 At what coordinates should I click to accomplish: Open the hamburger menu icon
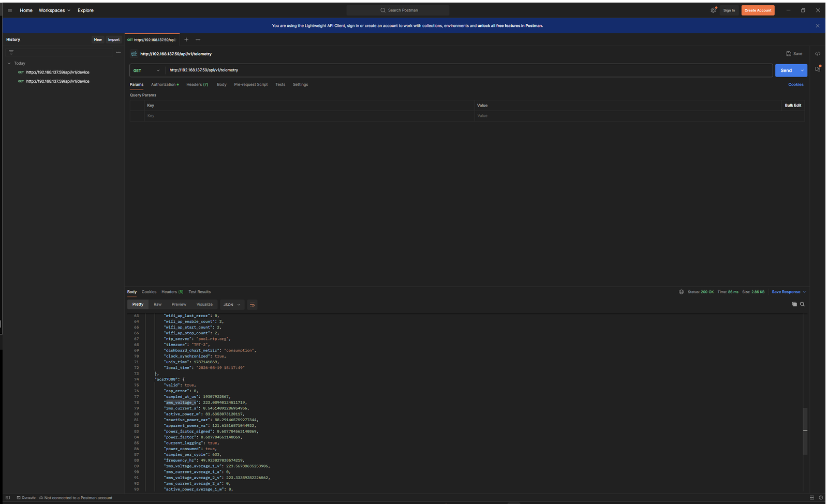pos(10,10)
